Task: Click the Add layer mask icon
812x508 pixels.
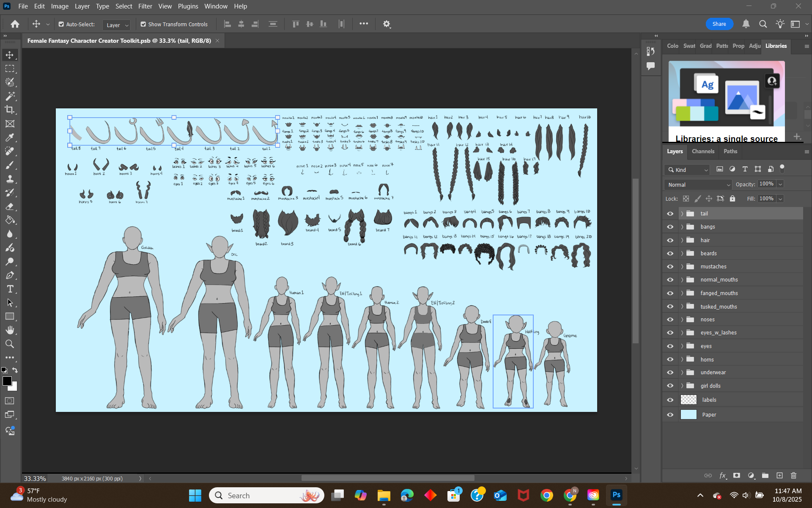Action: coord(736,475)
